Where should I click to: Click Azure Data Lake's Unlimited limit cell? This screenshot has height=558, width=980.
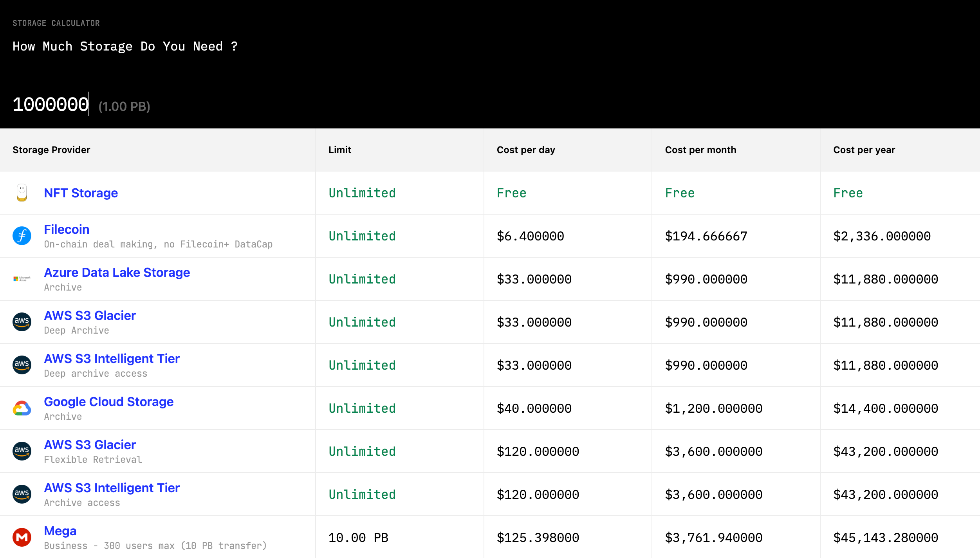coord(362,279)
